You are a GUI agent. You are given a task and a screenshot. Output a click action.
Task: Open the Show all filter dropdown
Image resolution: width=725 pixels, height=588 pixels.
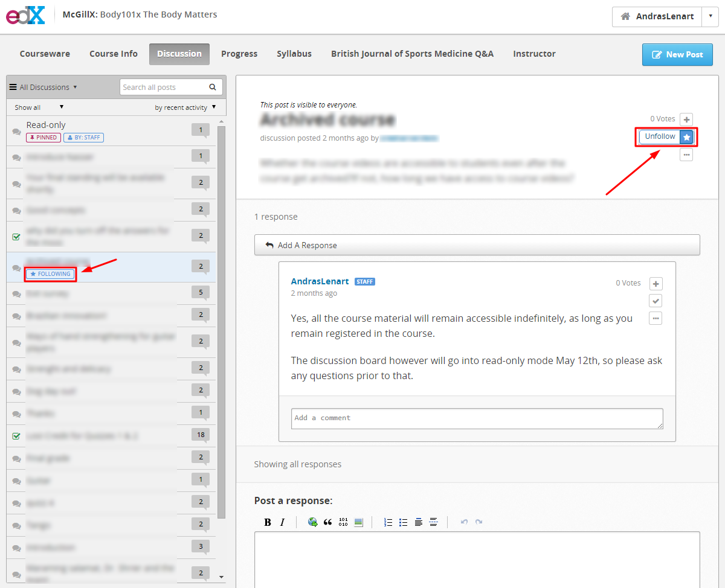(x=39, y=107)
